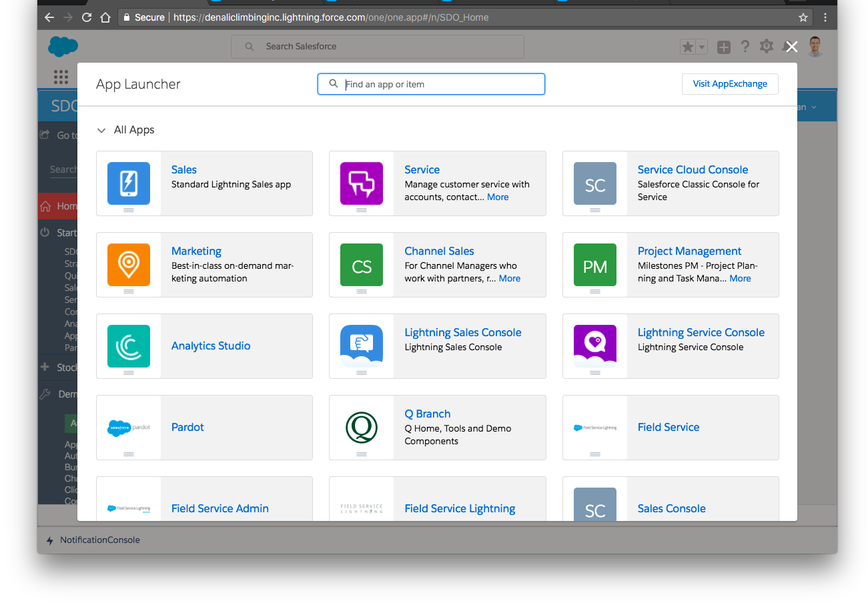Open the Setup gear icon
Screen dimensions: 868x607
[x=767, y=46]
